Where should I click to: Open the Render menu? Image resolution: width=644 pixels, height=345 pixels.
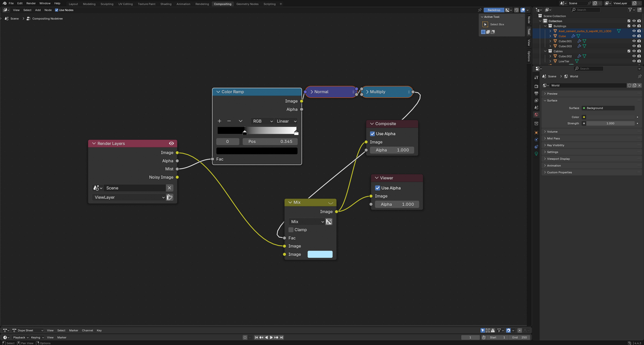(31, 3)
